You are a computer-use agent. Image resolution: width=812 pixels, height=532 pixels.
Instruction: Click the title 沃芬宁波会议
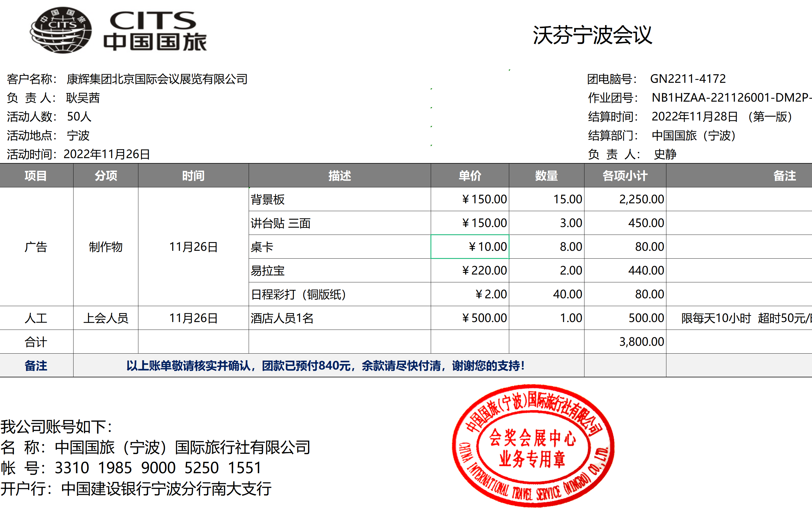[x=592, y=35]
